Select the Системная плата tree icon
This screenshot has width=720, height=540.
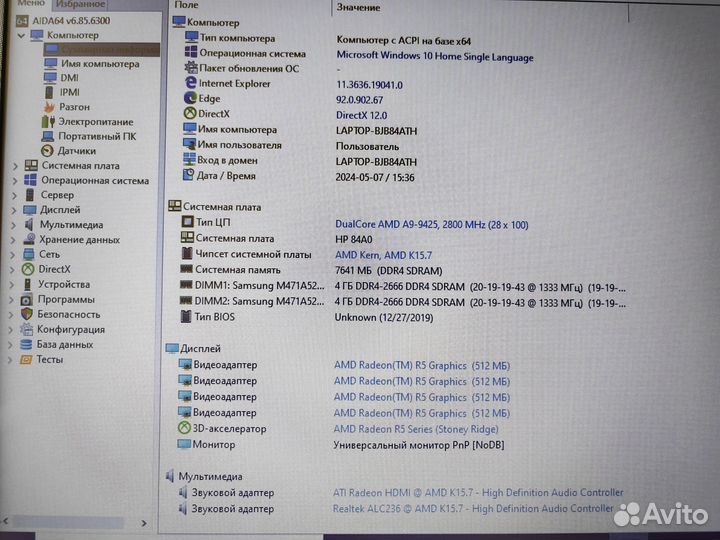(31, 165)
